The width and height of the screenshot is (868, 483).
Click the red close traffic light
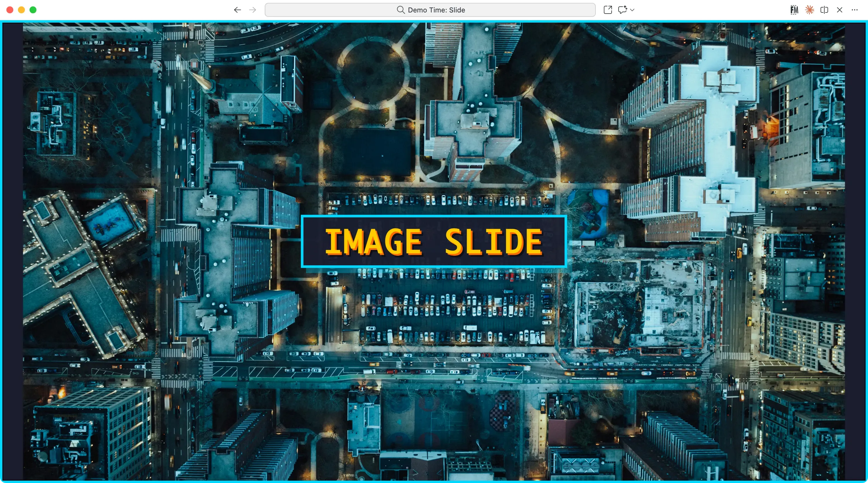click(x=10, y=10)
